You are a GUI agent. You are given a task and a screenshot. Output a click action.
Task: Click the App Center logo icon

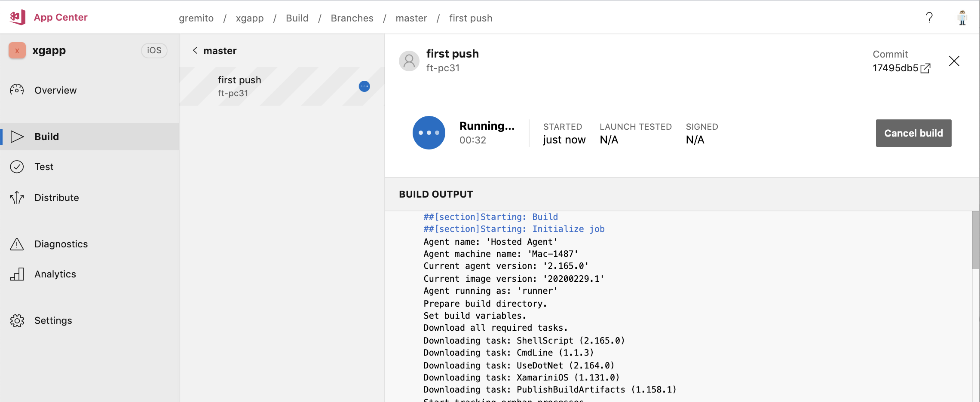pos(18,18)
